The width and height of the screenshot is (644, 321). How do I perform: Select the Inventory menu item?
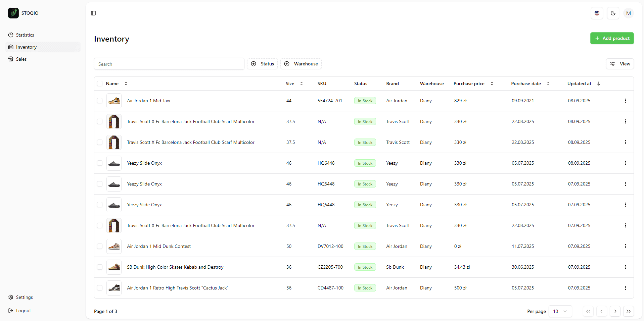(27, 47)
